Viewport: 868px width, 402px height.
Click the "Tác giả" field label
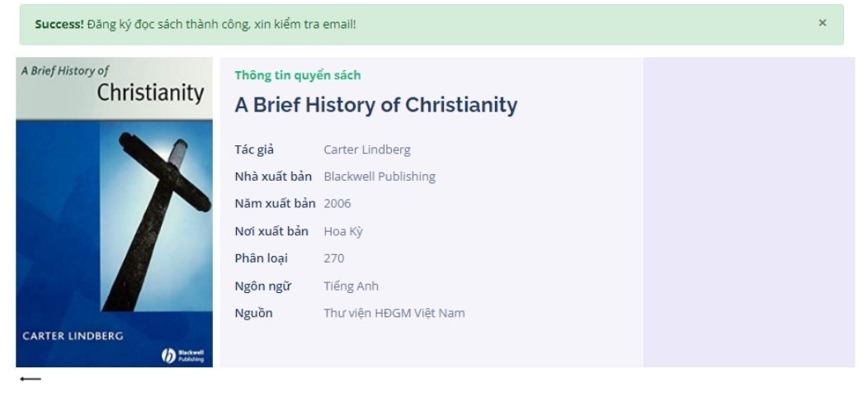(254, 149)
